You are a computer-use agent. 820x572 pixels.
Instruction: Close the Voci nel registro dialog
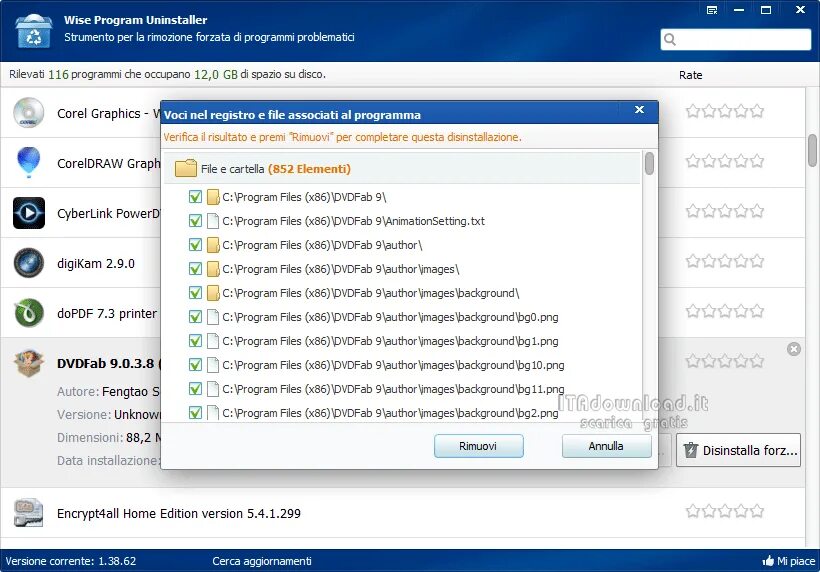point(639,110)
